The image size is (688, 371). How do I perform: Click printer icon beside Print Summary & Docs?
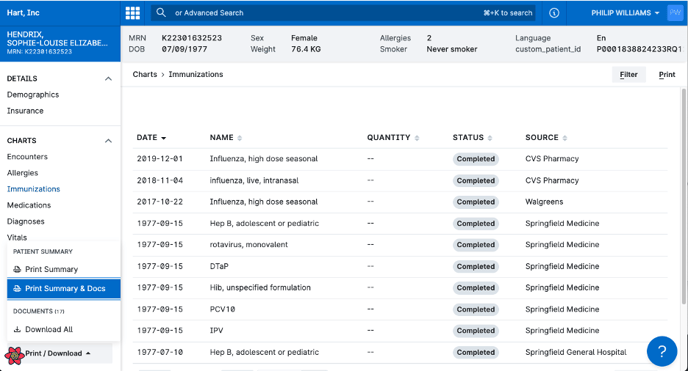[x=17, y=289]
